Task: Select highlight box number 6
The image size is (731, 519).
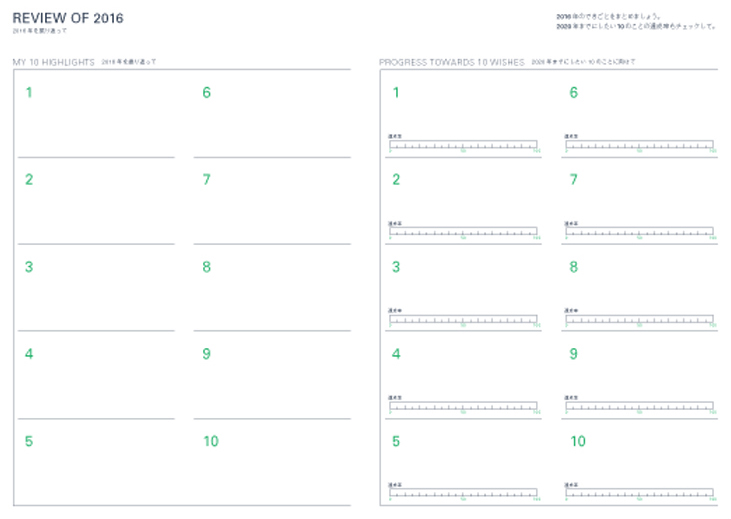Action: click(272, 118)
